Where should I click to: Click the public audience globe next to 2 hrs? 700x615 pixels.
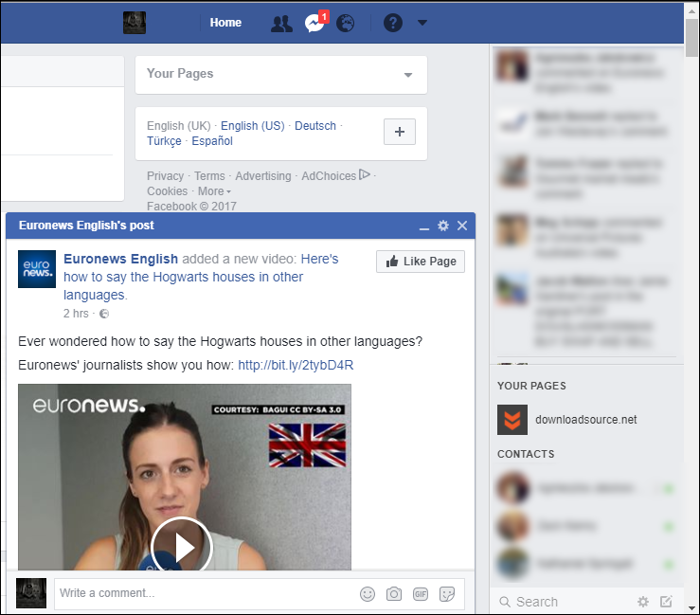coord(104,314)
